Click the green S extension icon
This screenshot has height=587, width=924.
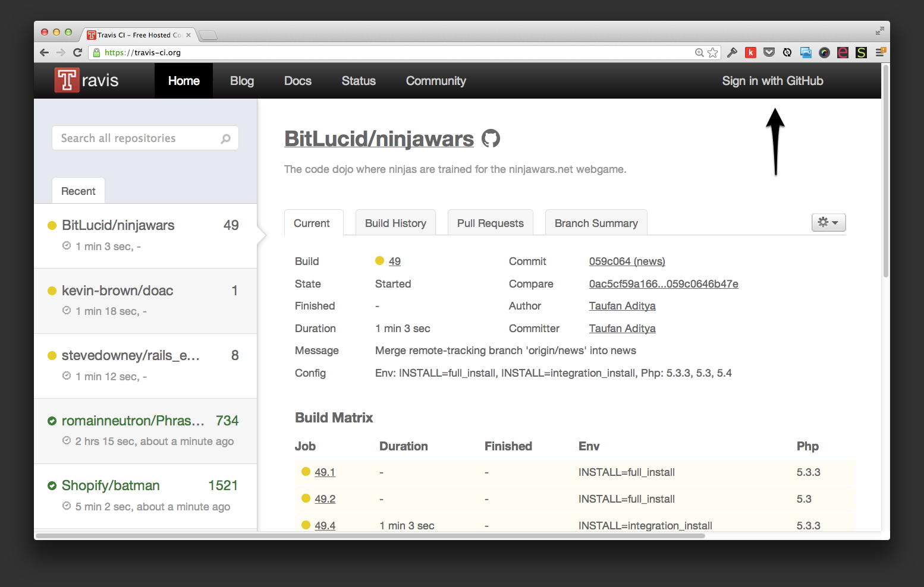point(861,52)
